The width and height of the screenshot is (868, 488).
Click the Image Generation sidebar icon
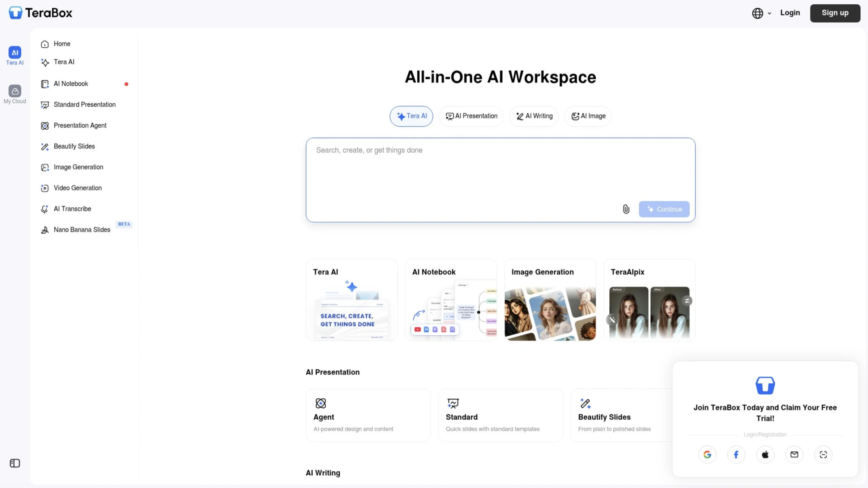pyautogui.click(x=45, y=167)
